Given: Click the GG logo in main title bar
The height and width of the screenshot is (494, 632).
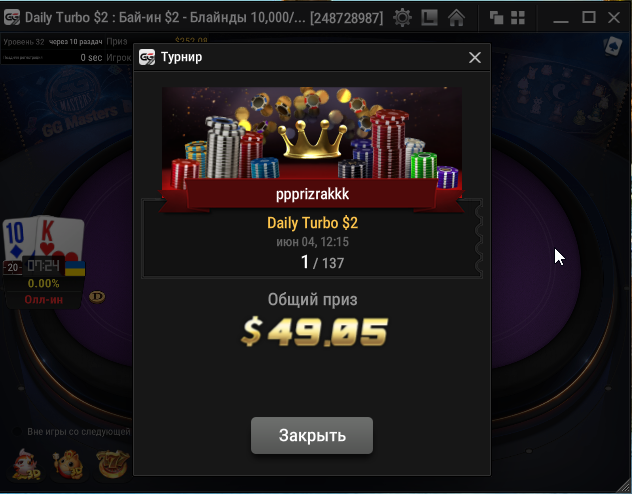Looking at the screenshot, I should [x=12, y=18].
